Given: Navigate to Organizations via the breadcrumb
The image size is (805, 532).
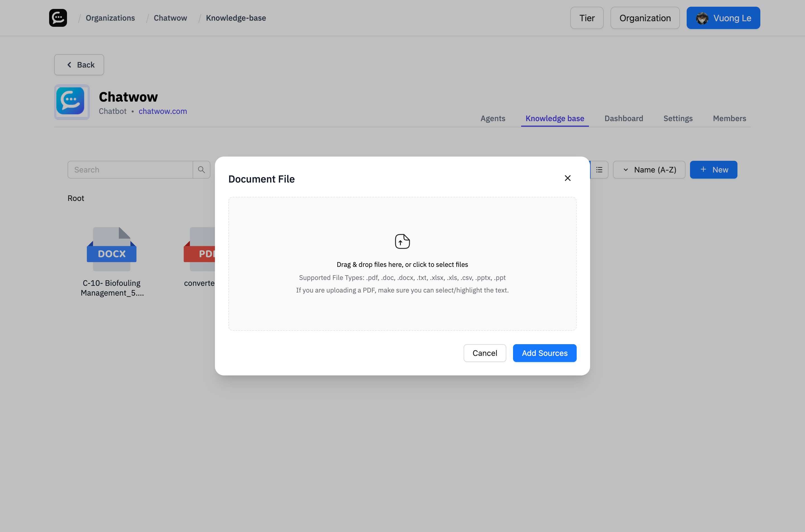Looking at the screenshot, I should pyautogui.click(x=110, y=18).
